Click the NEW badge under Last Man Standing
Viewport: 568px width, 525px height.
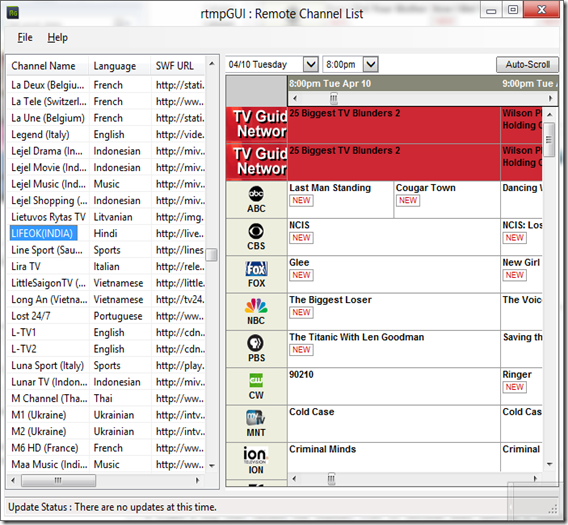[301, 200]
